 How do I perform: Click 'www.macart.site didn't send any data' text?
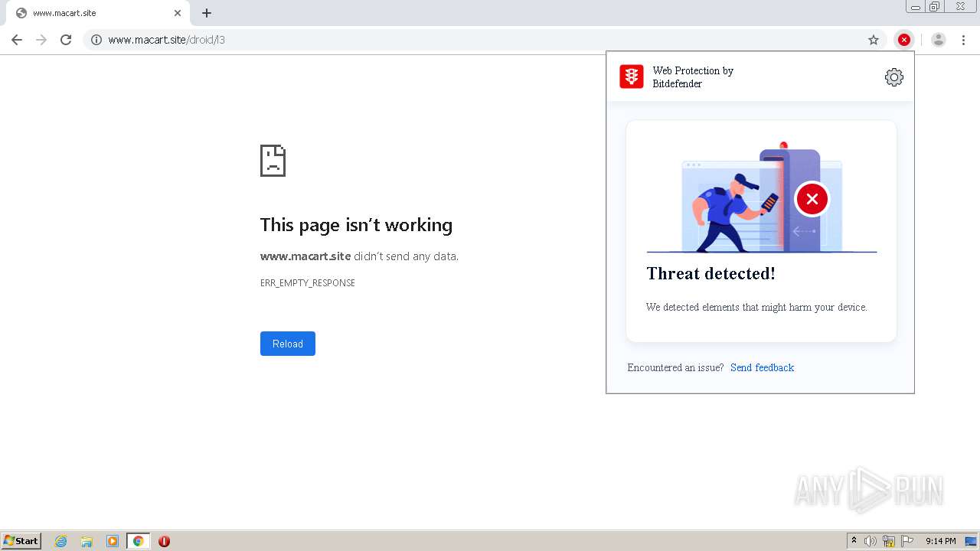359,256
